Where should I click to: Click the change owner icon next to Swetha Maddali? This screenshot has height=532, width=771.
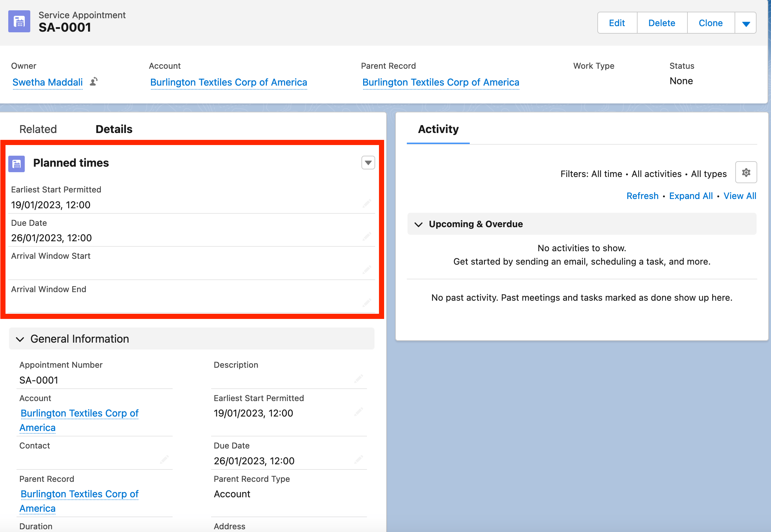coord(94,82)
